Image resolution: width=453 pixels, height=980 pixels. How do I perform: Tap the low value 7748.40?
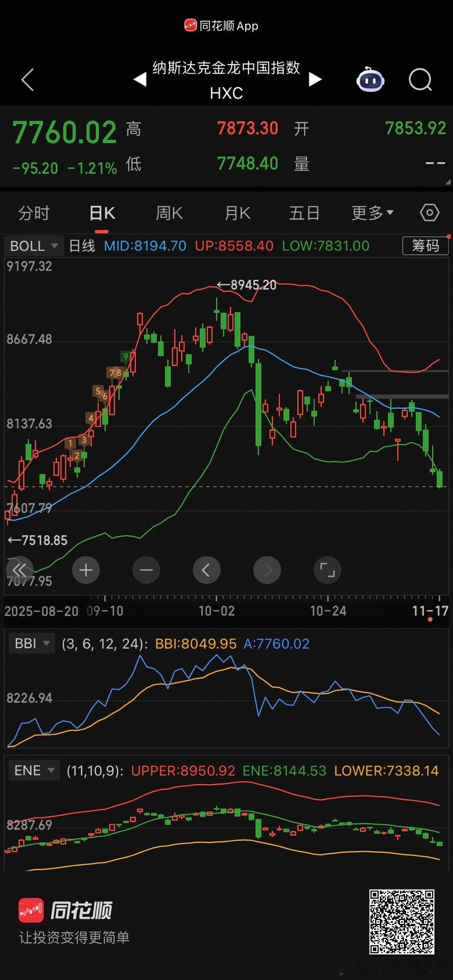[247, 163]
